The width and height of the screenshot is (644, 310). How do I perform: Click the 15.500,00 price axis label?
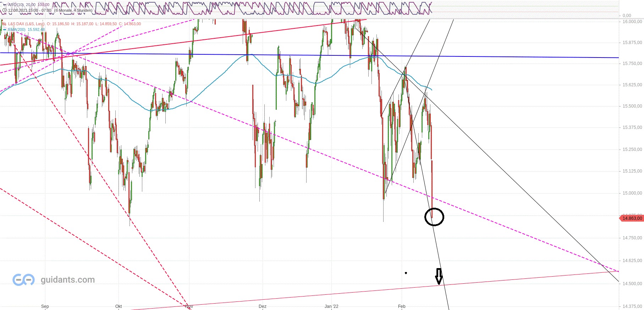[x=632, y=106]
